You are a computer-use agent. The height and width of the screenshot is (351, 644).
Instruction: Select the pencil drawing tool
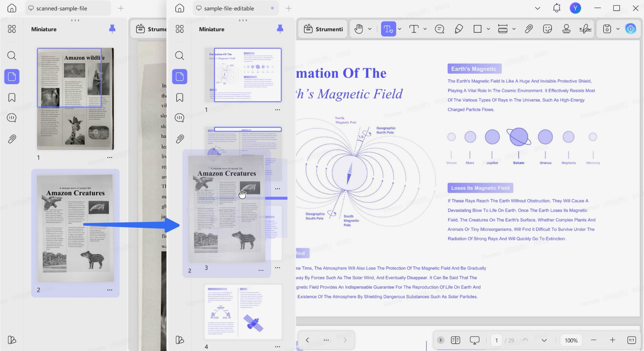coord(459,29)
